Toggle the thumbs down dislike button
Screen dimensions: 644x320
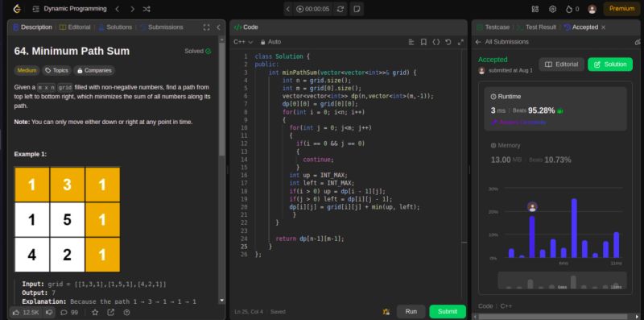pos(49,312)
